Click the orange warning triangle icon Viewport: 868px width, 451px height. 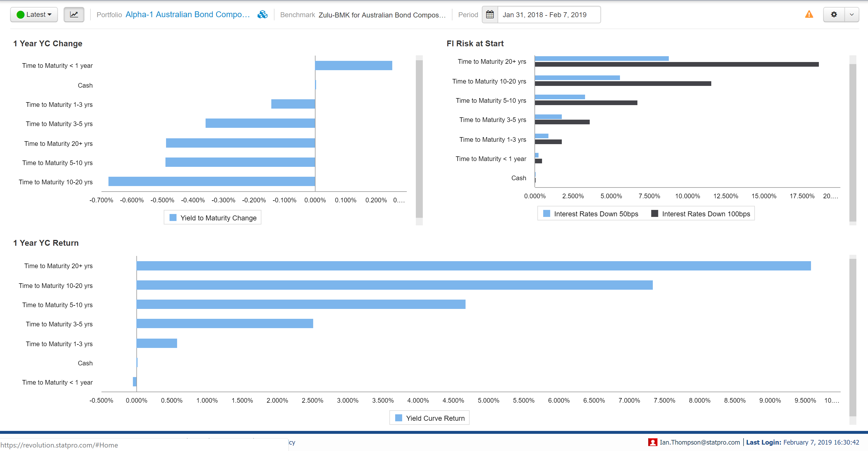pos(809,15)
